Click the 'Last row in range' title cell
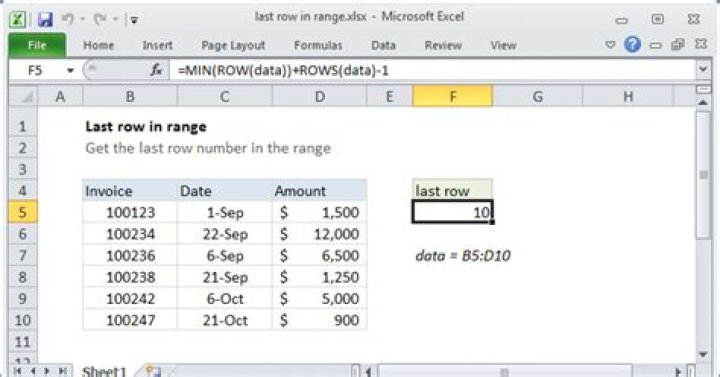Screen dimensions: 720x377 (x=146, y=127)
